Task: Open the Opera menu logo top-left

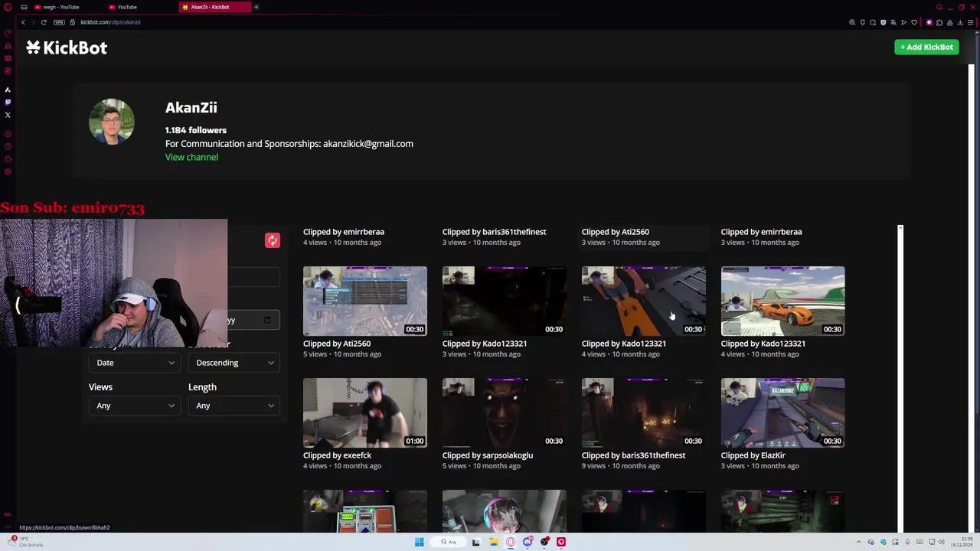Action: (x=8, y=7)
